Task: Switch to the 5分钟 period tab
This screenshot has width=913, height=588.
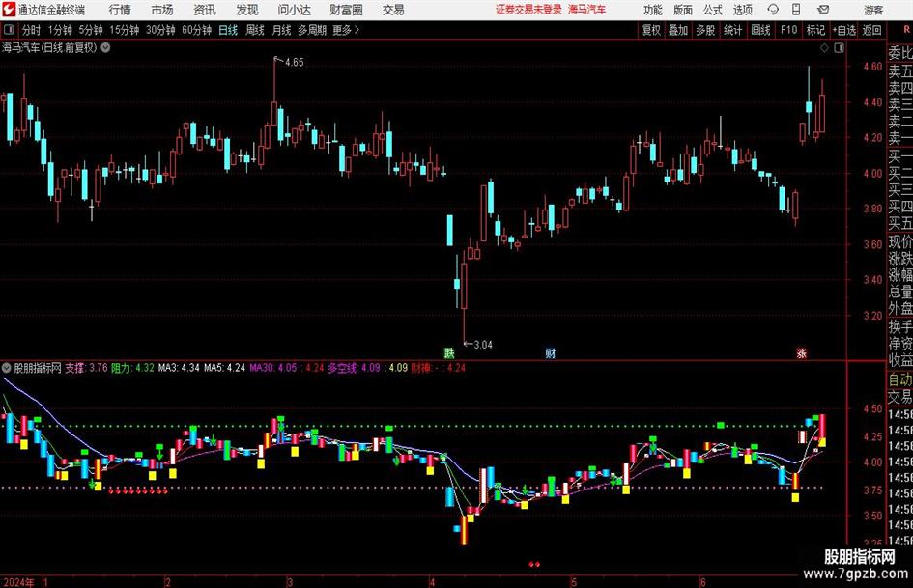Action: pyautogui.click(x=91, y=30)
